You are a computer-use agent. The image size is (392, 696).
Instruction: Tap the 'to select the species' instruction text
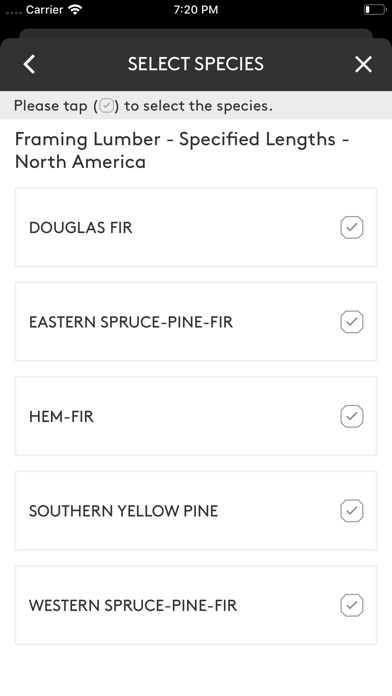198,107
